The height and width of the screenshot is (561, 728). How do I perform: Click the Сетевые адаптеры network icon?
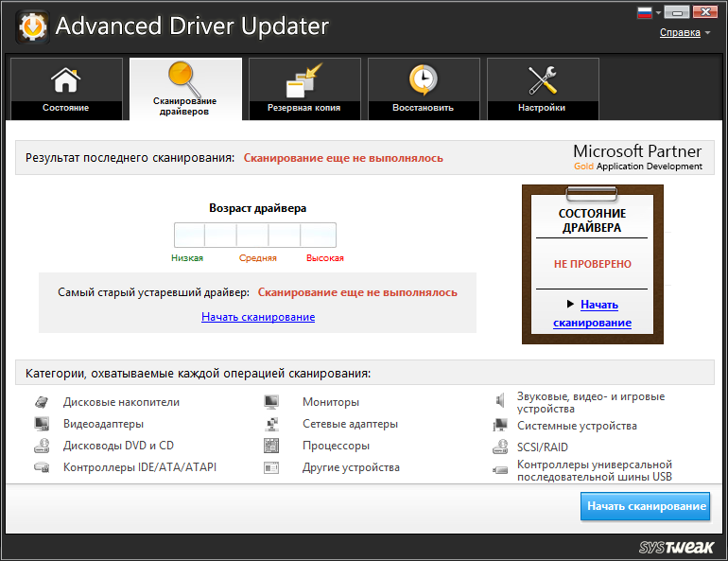coord(271,424)
